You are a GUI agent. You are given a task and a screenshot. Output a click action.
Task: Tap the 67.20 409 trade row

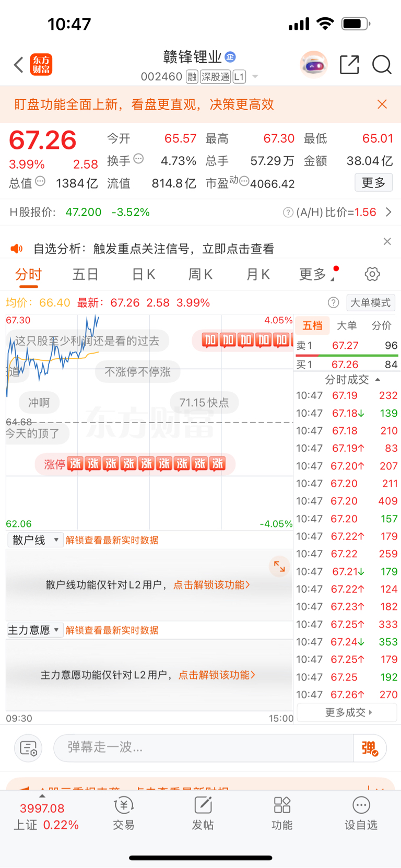pos(347,501)
